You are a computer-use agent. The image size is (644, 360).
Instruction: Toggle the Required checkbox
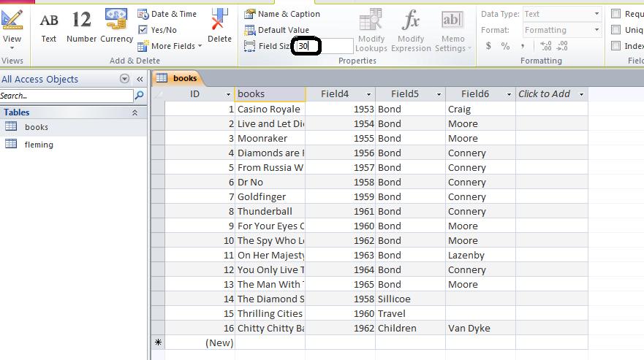(x=615, y=14)
